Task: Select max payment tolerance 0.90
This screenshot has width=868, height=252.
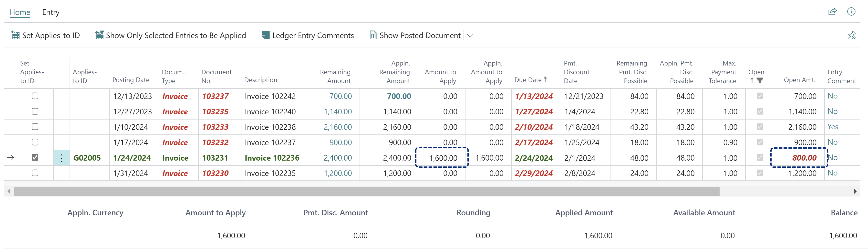Action: pos(730,143)
